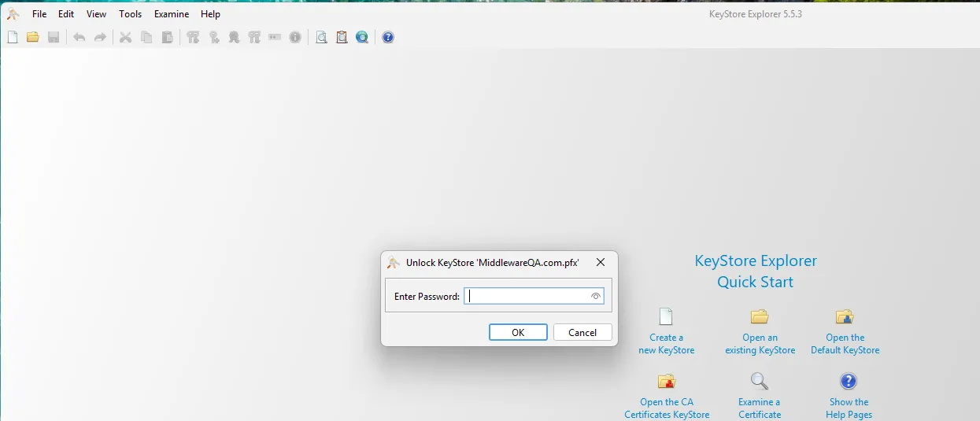
Task: Click the blue Help question mark toolbar icon
Action: [388, 37]
